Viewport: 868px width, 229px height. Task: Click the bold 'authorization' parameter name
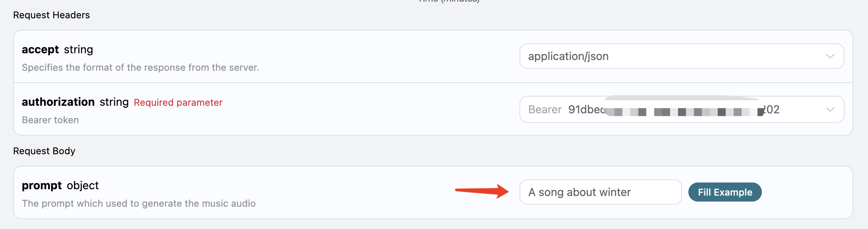[x=58, y=102]
